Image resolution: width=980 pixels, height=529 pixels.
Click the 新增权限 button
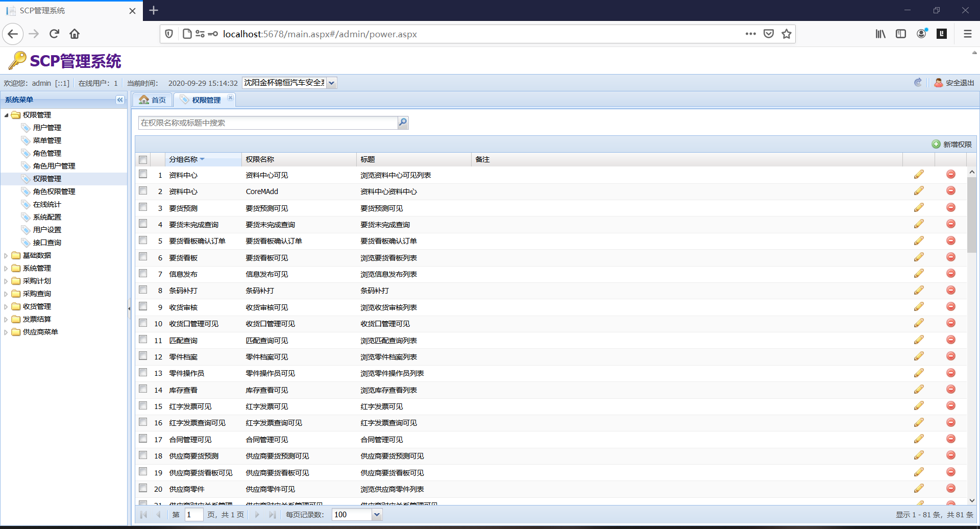[952, 145]
